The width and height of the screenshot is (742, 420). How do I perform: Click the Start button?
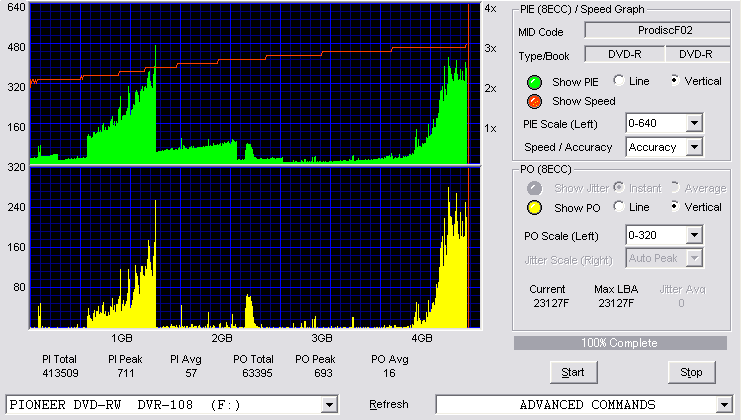pos(573,373)
